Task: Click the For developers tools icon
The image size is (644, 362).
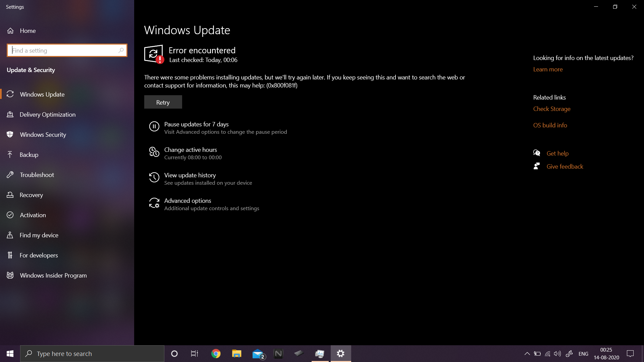Action: [x=10, y=255]
